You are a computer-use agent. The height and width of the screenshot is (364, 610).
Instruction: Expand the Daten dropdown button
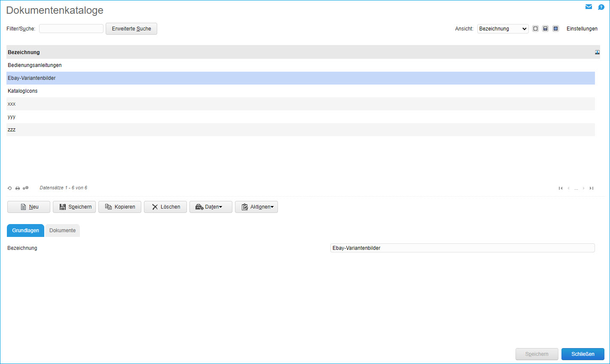(211, 207)
